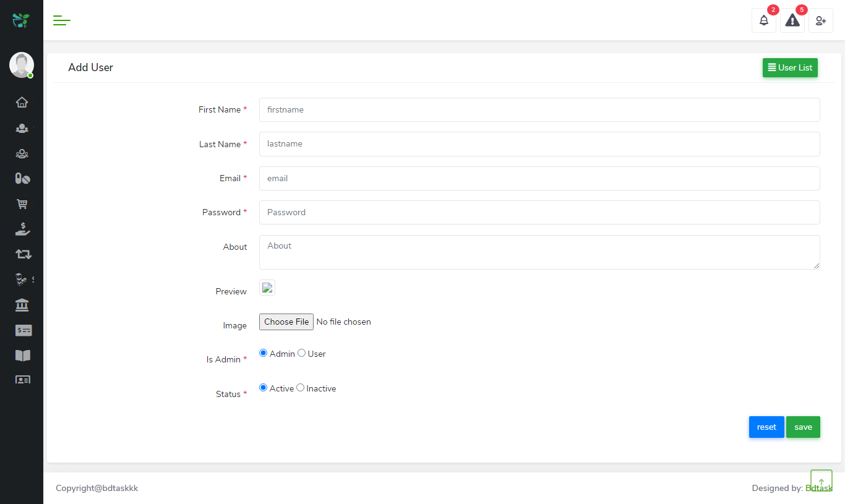
Task: Click the open book sidebar icon
Action: [x=22, y=356]
